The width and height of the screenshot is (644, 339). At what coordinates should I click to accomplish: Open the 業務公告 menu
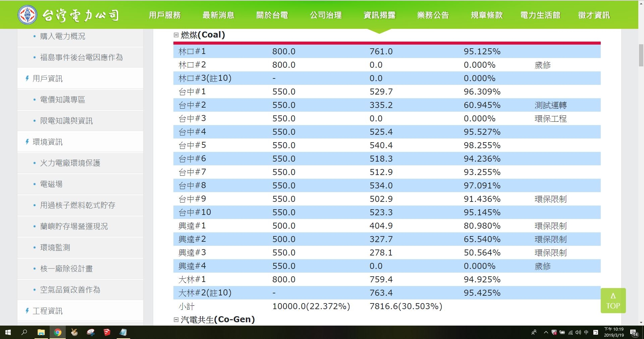433,15
